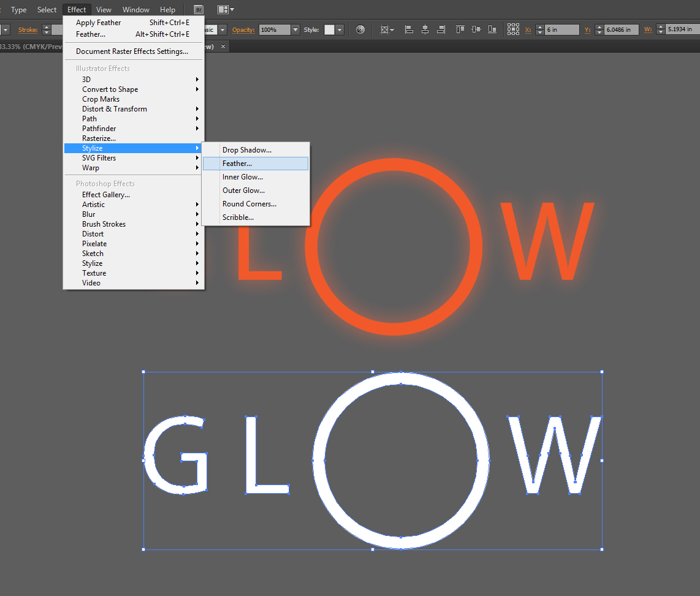Select the Horizontal Align Left icon
700x596 pixels.
pyautogui.click(x=408, y=29)
